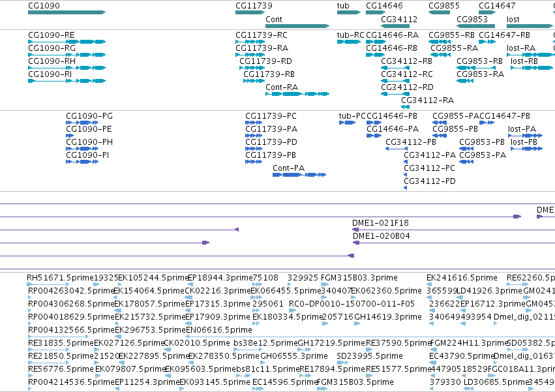The image size is (555, 392).
Task: Select protein CG11739-PD
Action: click(254, 149)
